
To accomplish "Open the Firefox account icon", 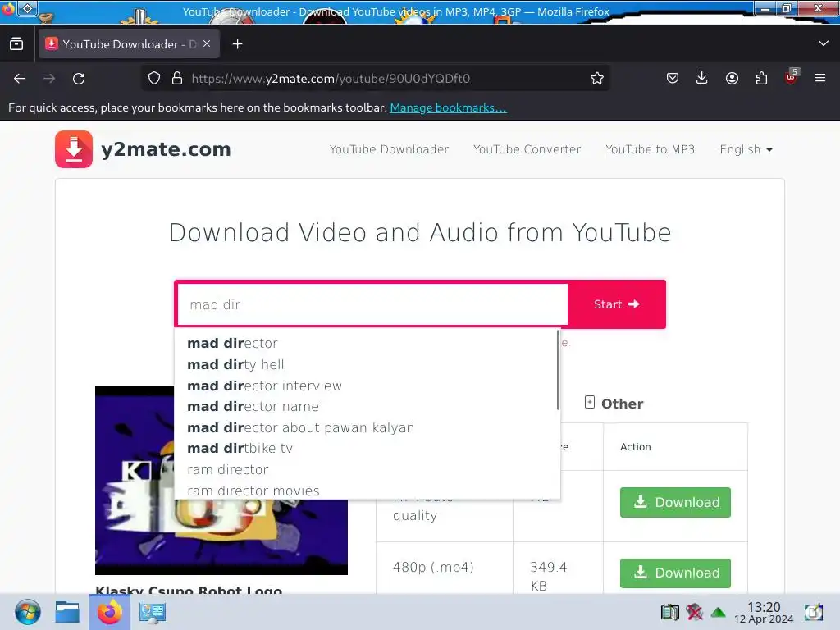I will click(x=732, y=79).
